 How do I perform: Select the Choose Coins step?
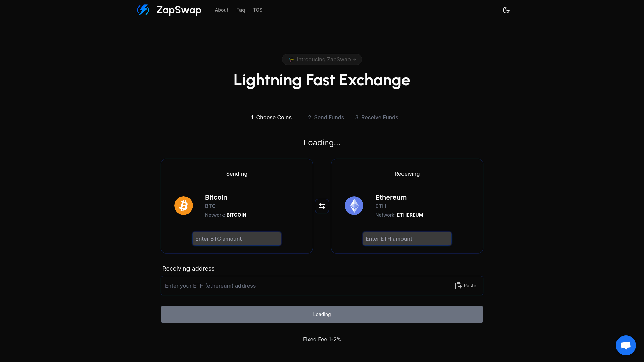point(271,117)
